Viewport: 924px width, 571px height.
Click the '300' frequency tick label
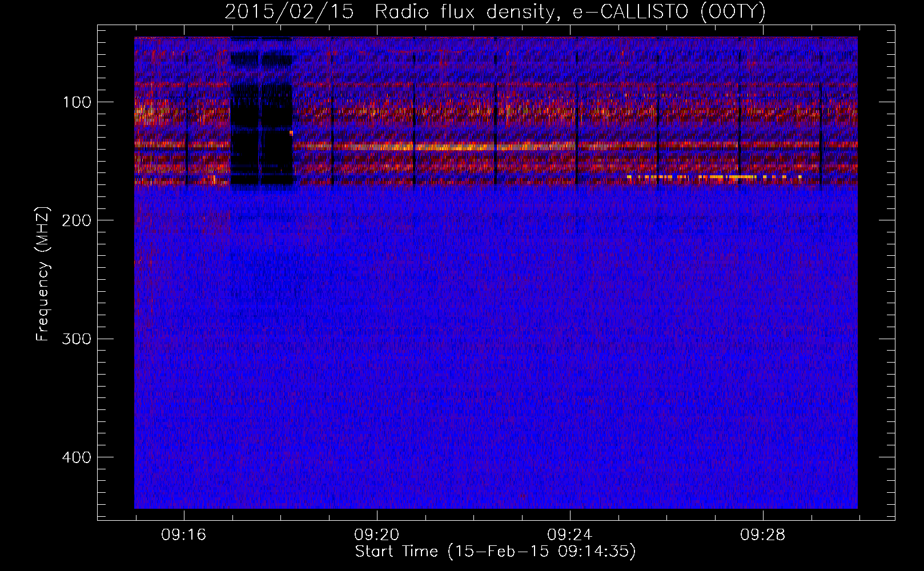[x=76, y=339]
